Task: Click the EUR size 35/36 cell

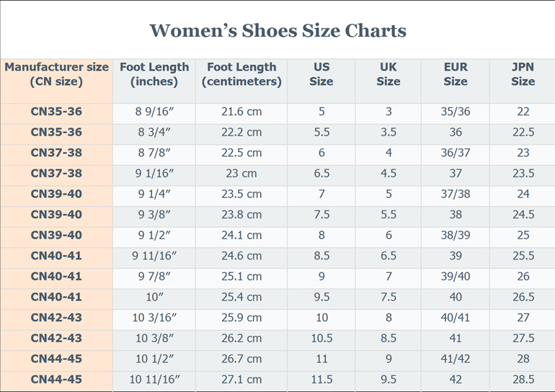Action: tap(456, 112)
